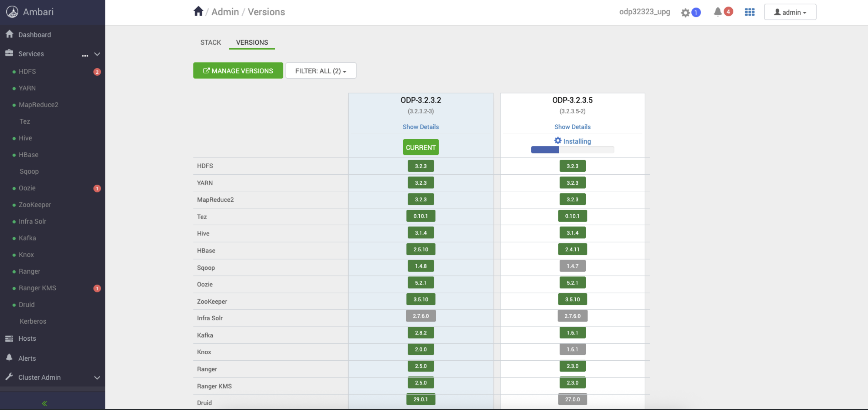
Task: Open background operations gear icon
Action: [x=685, y=12]
